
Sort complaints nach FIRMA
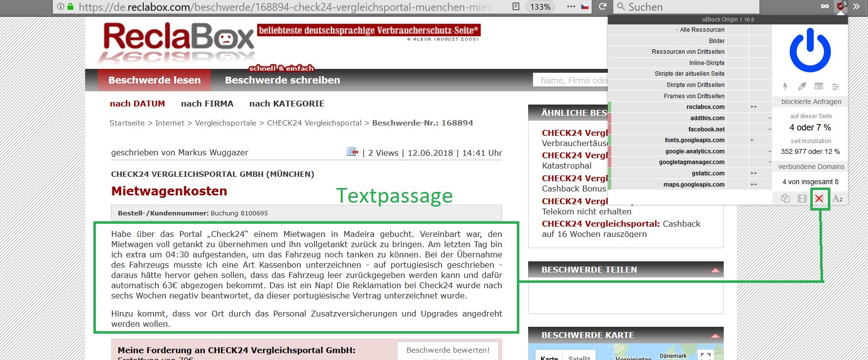207,104
